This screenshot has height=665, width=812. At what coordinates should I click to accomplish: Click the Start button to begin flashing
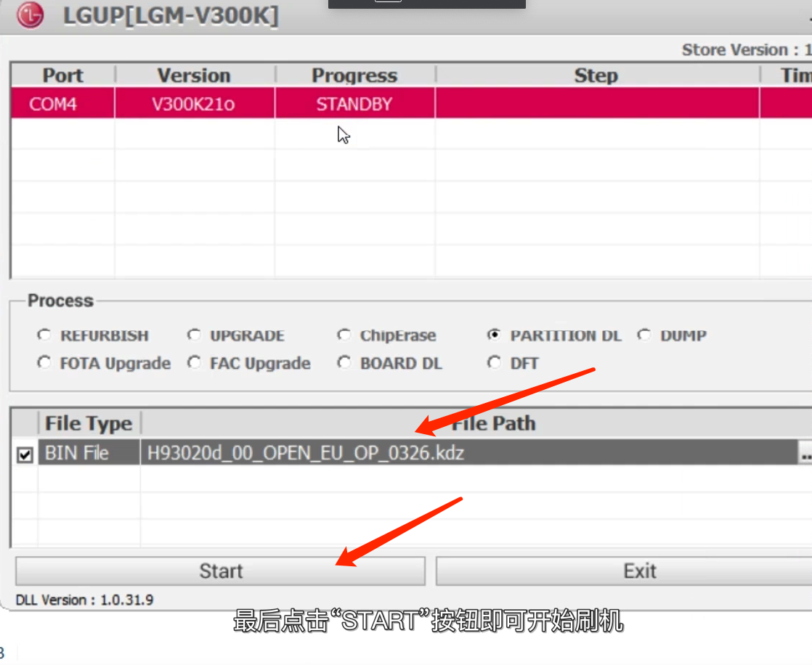pyautogui.click(x=221, y=571)
